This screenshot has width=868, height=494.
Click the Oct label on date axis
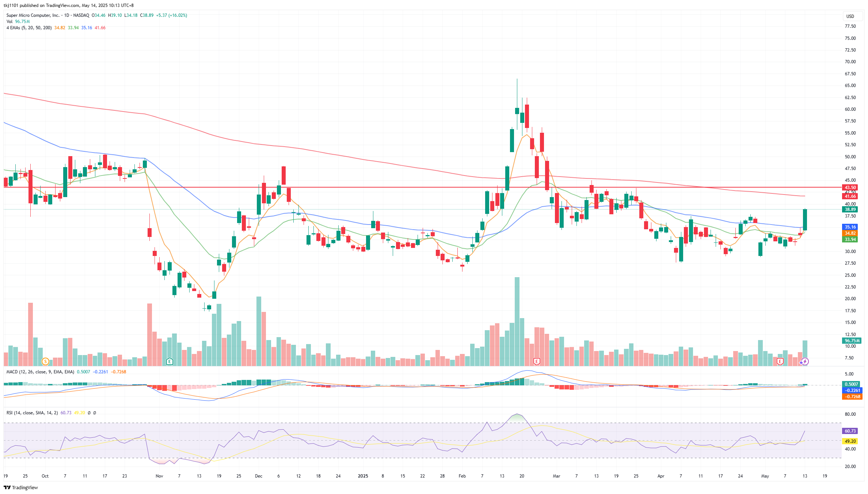tap(45, 476)
